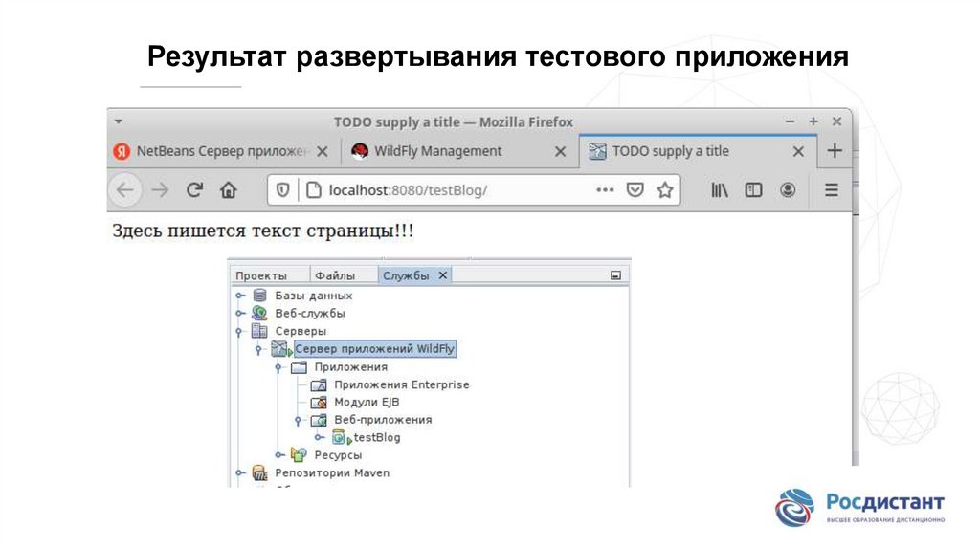Click the Yandex favicon of NetBeans tab
980x549 pixels.
click(122, 151)
